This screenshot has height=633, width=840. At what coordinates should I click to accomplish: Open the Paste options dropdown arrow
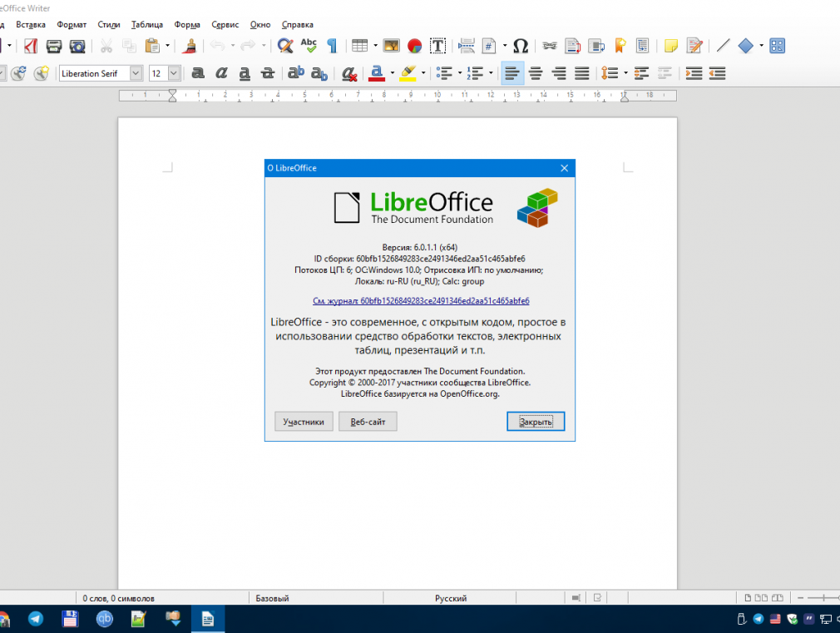(x=167, y=46)
